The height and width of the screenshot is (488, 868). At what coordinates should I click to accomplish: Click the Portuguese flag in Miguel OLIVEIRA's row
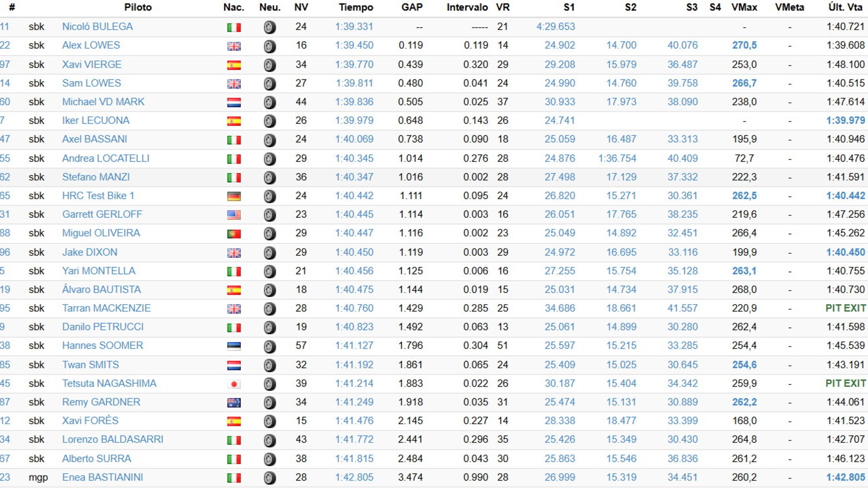click(234, 234)
